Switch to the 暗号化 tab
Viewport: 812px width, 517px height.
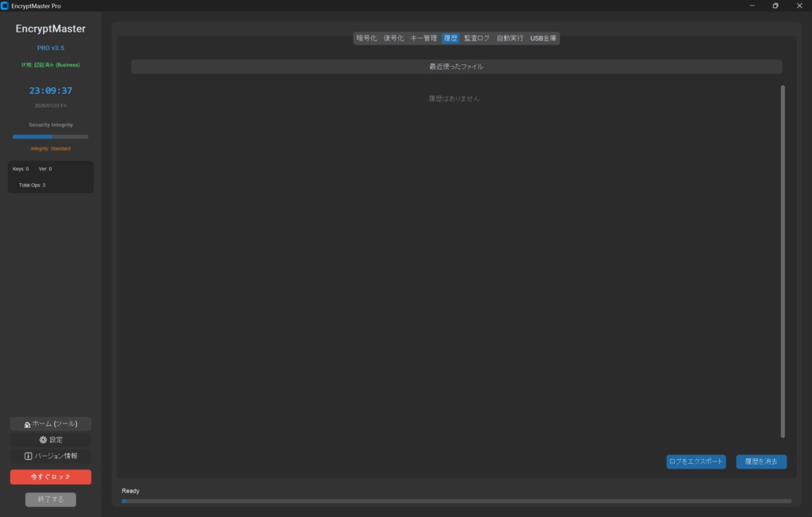tap(366, 37)
